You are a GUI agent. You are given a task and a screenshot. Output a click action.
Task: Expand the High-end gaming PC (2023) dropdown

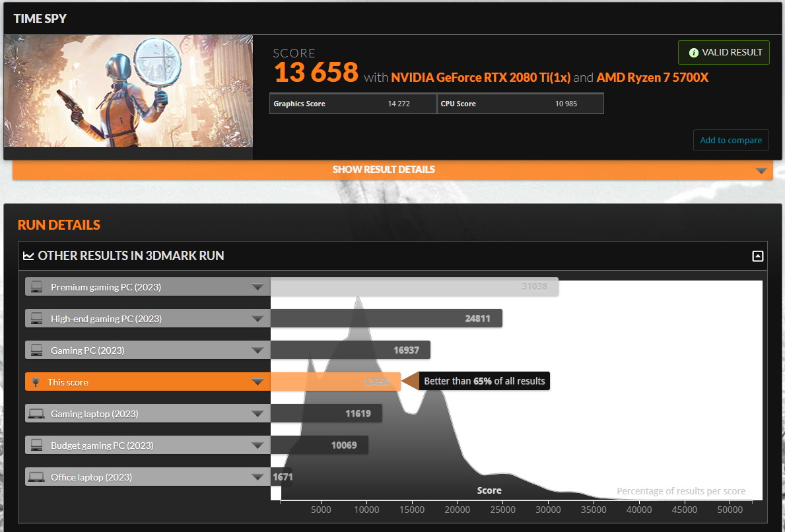pos(257,319)
